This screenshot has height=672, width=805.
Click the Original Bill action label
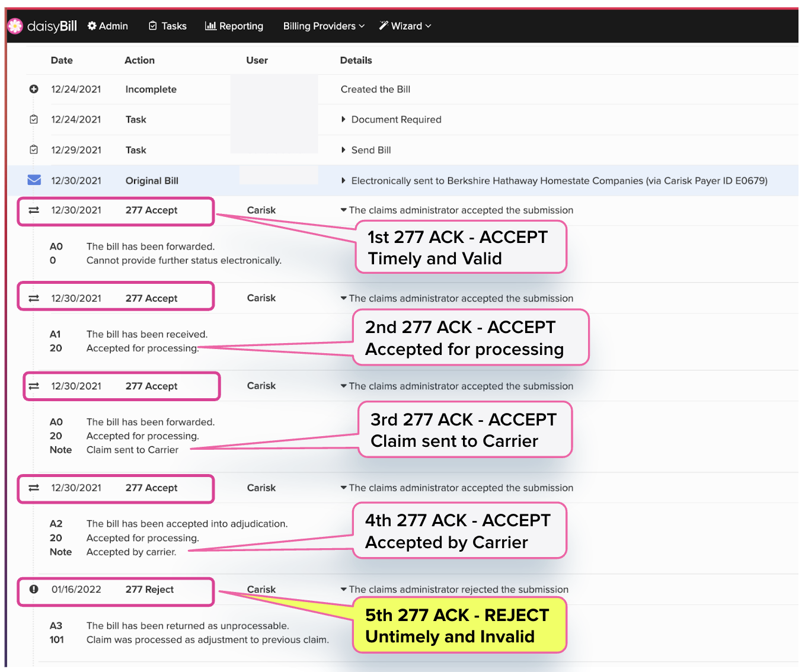pyautogui.click(x=152, y=181)
